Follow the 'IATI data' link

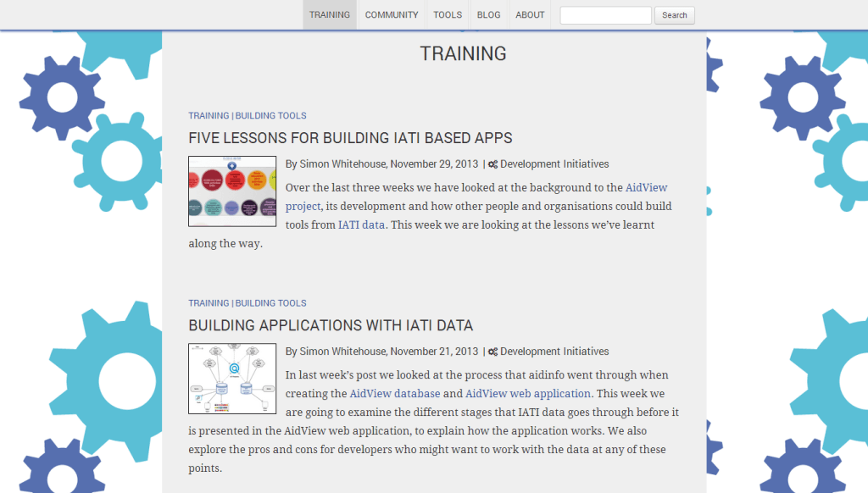(361, 224)
